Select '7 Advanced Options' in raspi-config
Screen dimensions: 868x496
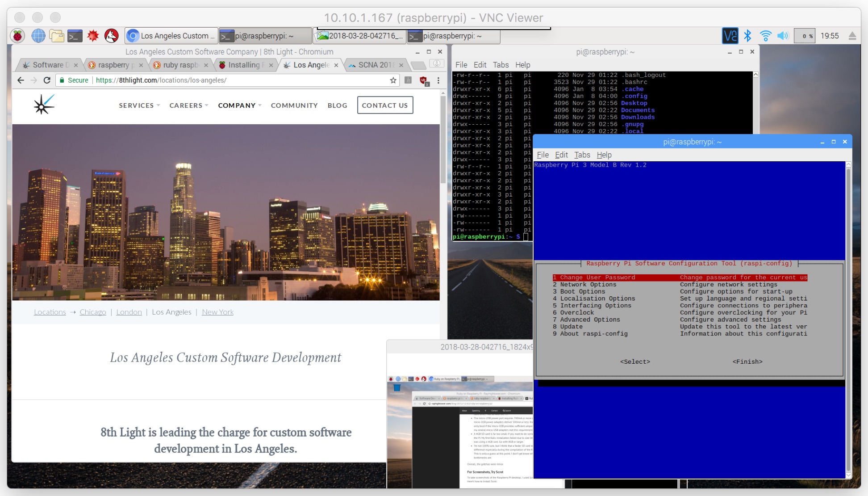click(680, 320)
